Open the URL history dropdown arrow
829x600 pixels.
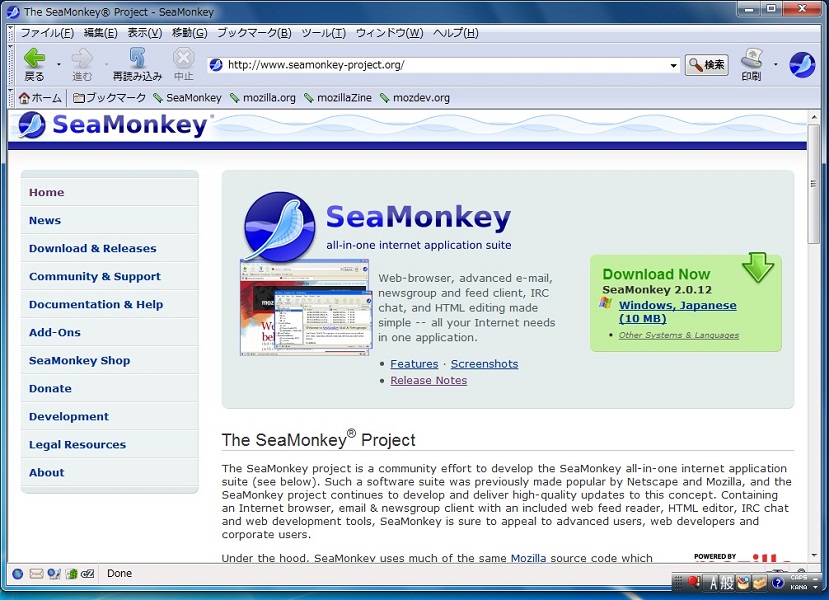click(x=673, y=66)
